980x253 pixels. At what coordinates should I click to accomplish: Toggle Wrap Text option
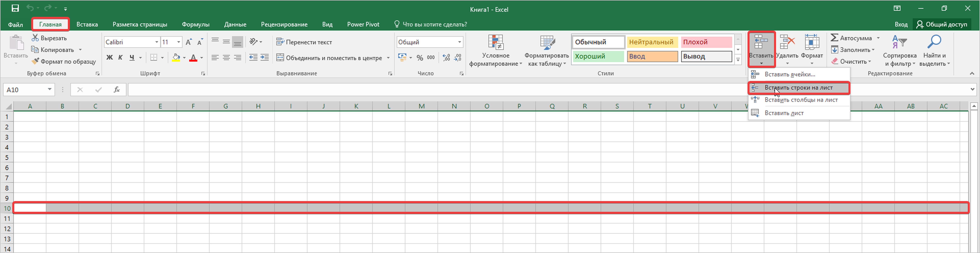coord(304,42)
